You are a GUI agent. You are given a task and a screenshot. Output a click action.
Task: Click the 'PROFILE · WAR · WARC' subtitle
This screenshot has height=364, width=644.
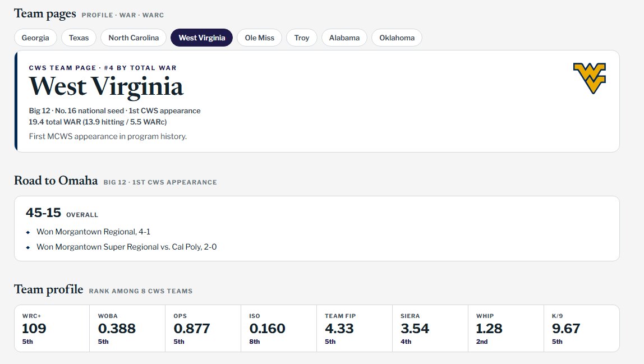click(x=123, y=15)
